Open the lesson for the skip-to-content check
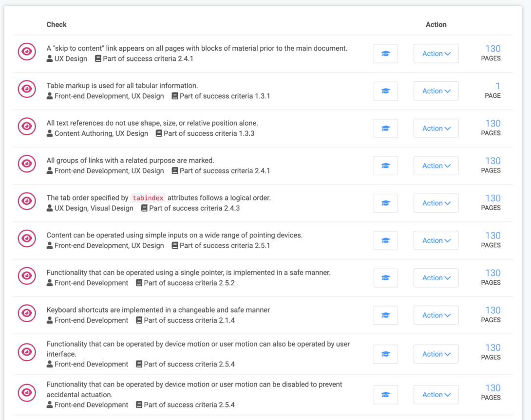This screenshot has height=420, width=531. click(x=385, y=54)
